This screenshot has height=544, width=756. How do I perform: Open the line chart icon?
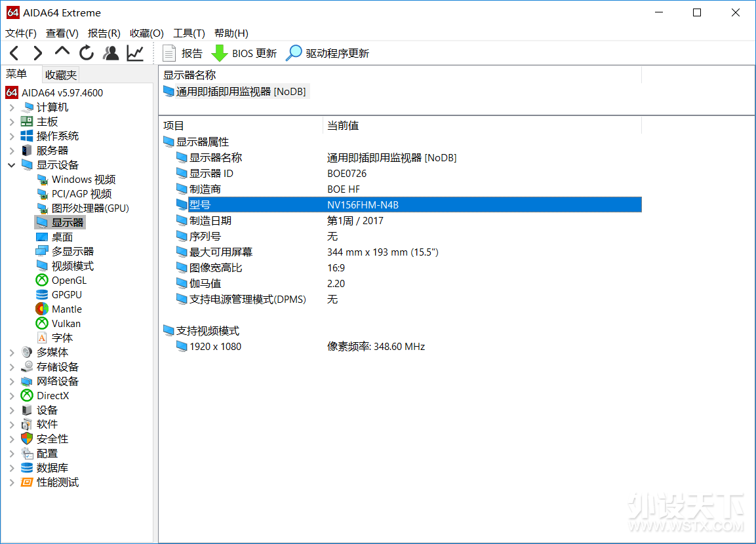pos(135,53)
